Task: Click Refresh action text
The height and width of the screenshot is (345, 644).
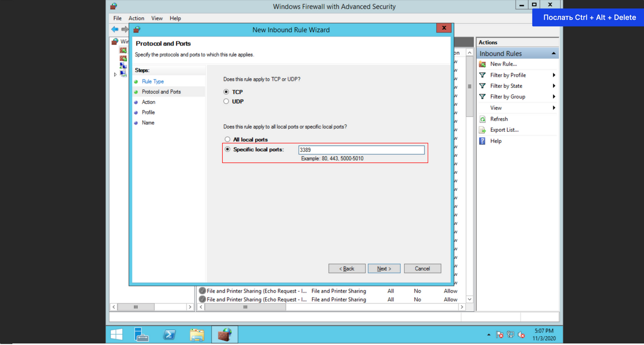Action: 499,119
